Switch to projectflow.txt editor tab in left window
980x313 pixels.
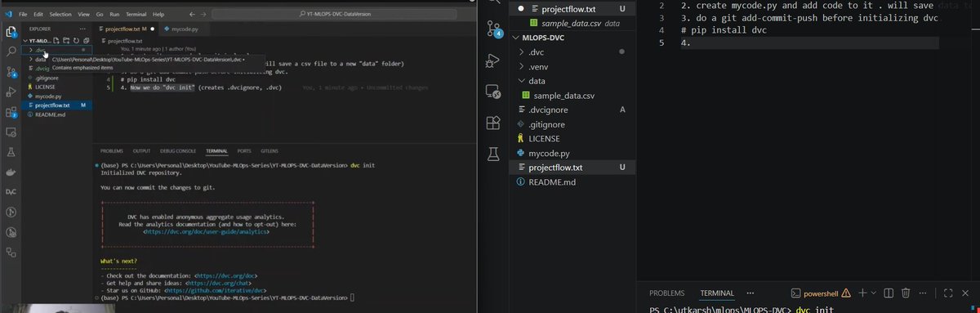[x=126, y=29]
